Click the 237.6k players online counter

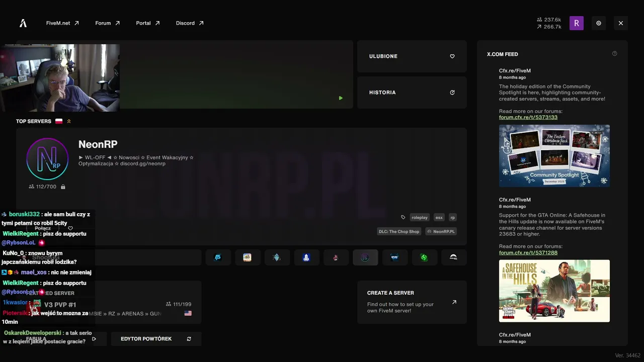pos(549,20)
